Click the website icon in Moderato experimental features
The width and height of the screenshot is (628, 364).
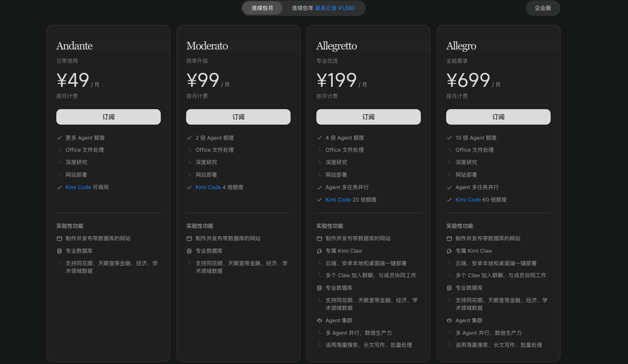click(x=189, y=239)
